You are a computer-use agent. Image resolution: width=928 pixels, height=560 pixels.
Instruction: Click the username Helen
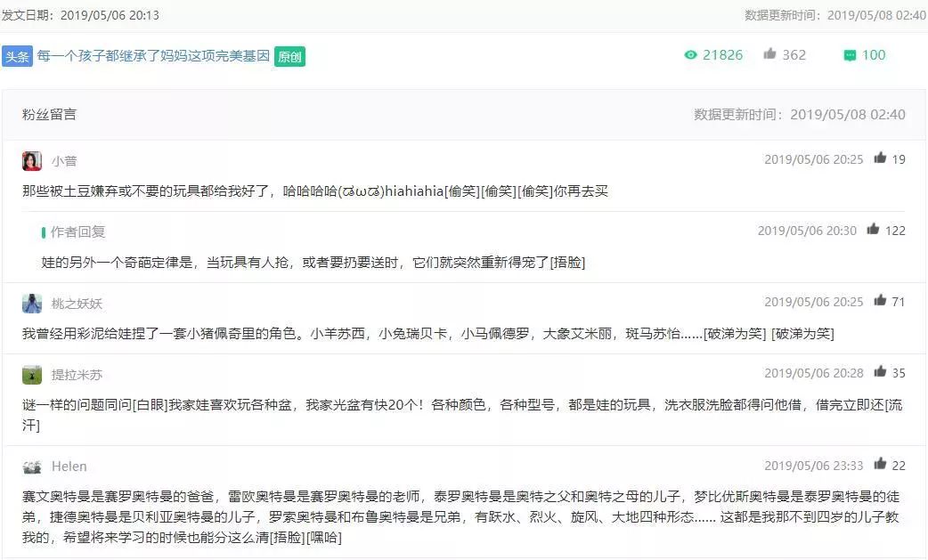click(69, 467)
